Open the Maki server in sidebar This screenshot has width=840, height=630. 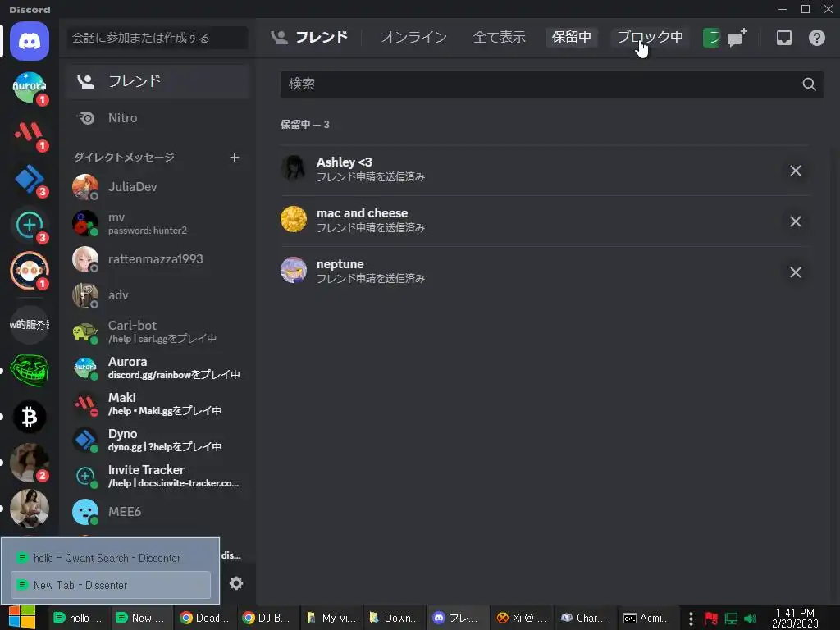(30, 133)
